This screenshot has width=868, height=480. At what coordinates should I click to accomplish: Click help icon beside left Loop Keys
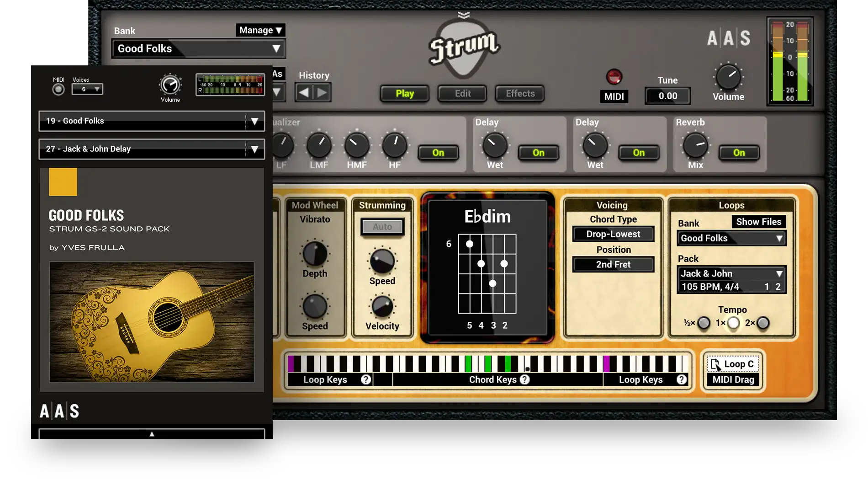pos(365,379)
